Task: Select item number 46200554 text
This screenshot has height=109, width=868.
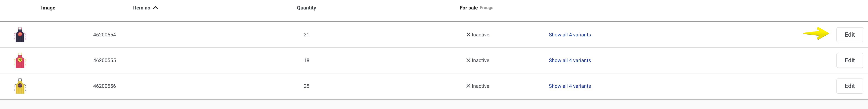Action: coord(104,35)
